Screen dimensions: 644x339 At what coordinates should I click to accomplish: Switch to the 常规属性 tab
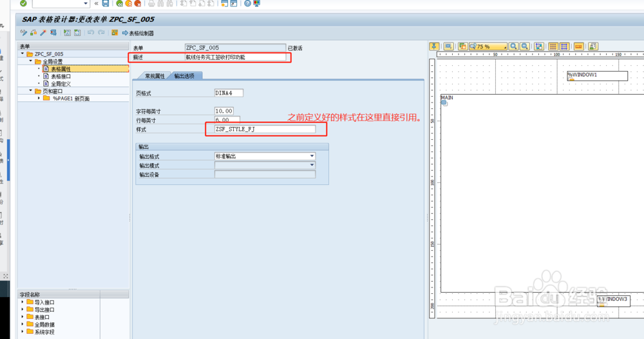coord(155,76)
